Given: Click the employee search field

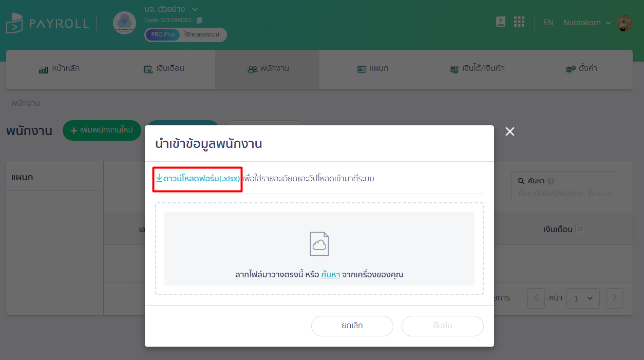Looking at the screenshot, I should tap(564, 187).
